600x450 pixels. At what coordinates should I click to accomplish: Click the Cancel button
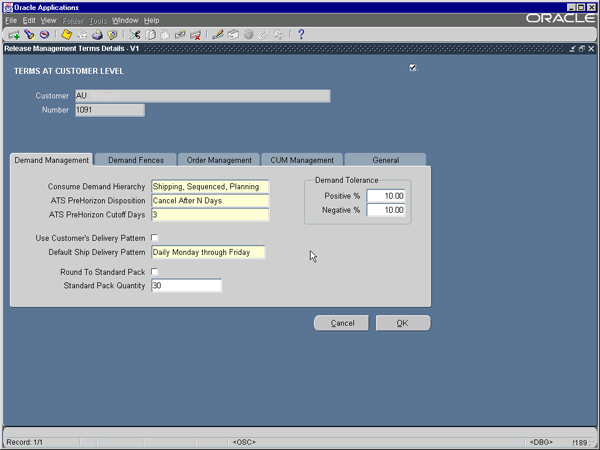[x=341, y=323]
